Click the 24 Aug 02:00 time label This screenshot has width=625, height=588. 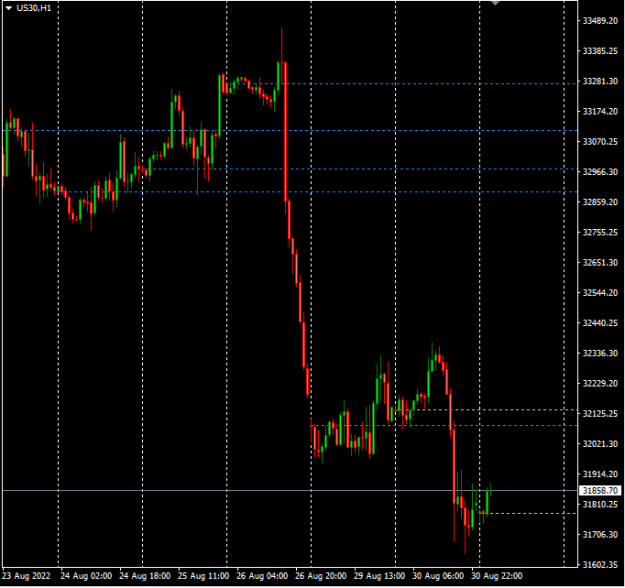86,576
